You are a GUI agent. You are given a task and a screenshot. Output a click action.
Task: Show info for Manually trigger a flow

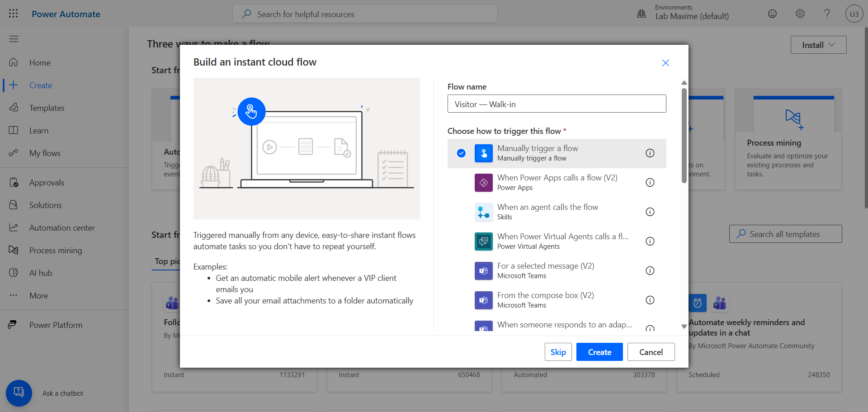click(x=650, y=153)
